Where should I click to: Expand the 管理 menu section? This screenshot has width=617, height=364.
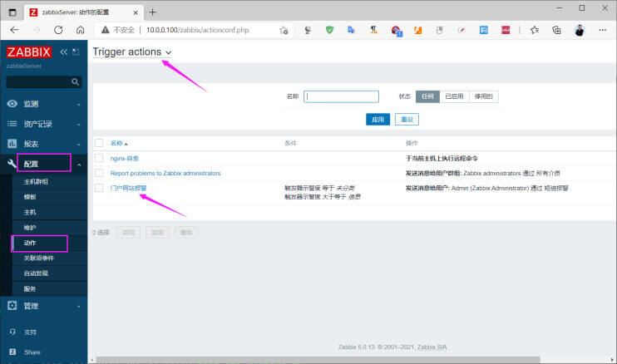[x=79, y=306]
